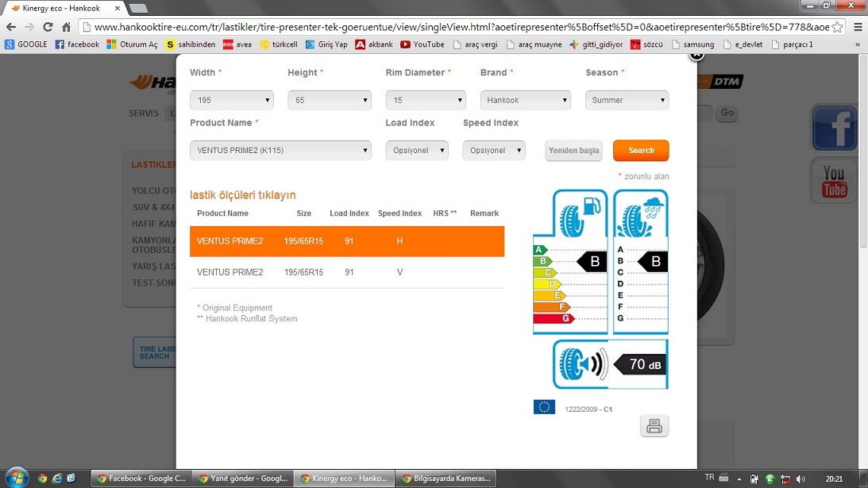The width and height of the screenshot is (868, 488).
Task: Click the Yeniden başla reset button
Action: (x=573, y=151)
